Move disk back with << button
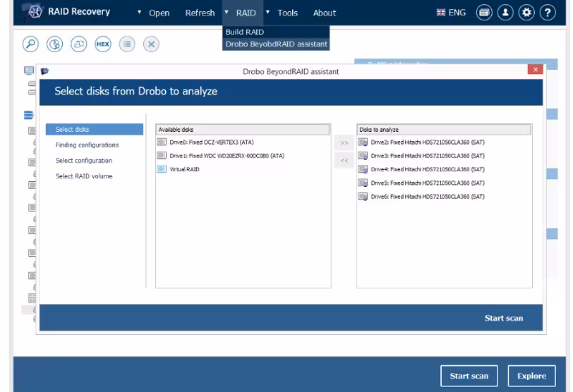Screen dimensions: 573x392 click(x=344, y=160)
